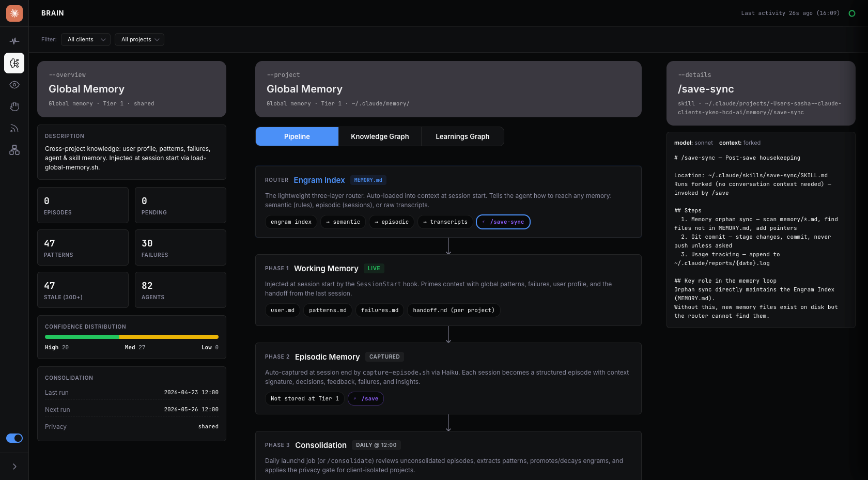
Task: Click the Privacy shared value
Action: 208,427
